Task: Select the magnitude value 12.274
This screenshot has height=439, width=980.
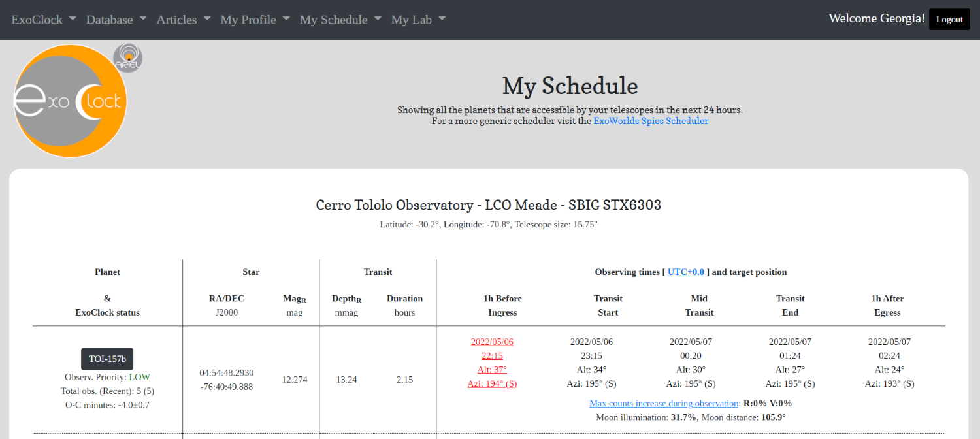Action: [295, 380]
